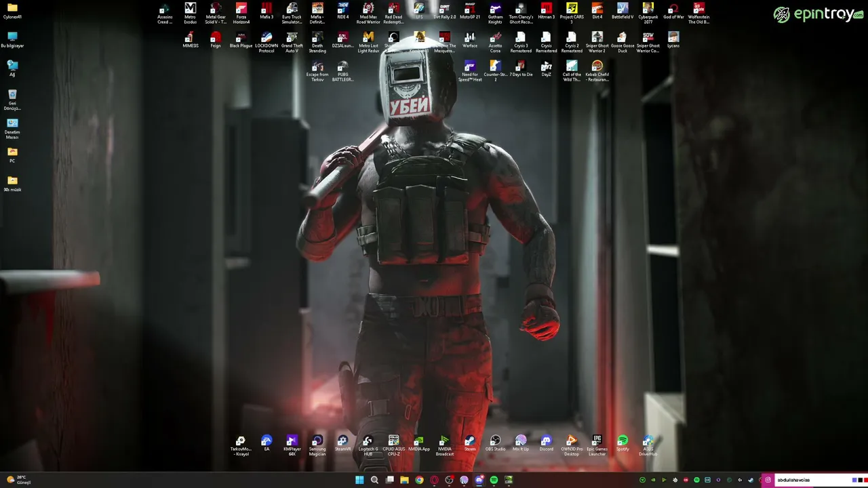Open Spotify from the taskbar

click(494, 480)
